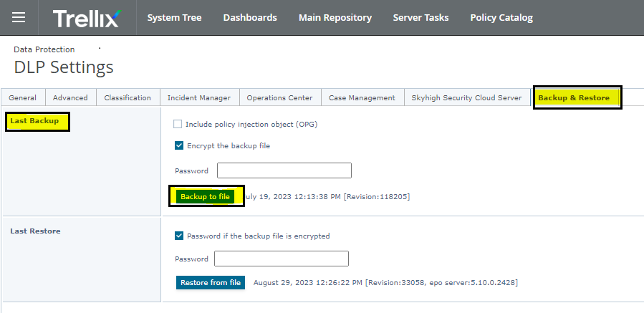Click the Last Backup section label
This screenshot has height=313, width=644.
coord(34,121)
